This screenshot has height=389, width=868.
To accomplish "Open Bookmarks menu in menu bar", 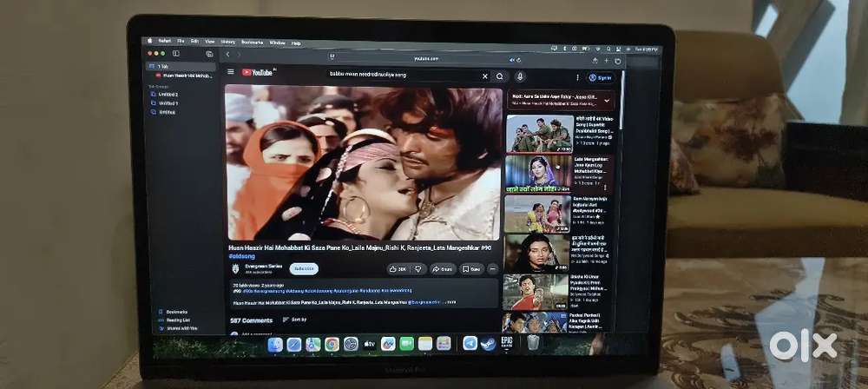I will tap(253, 43).
